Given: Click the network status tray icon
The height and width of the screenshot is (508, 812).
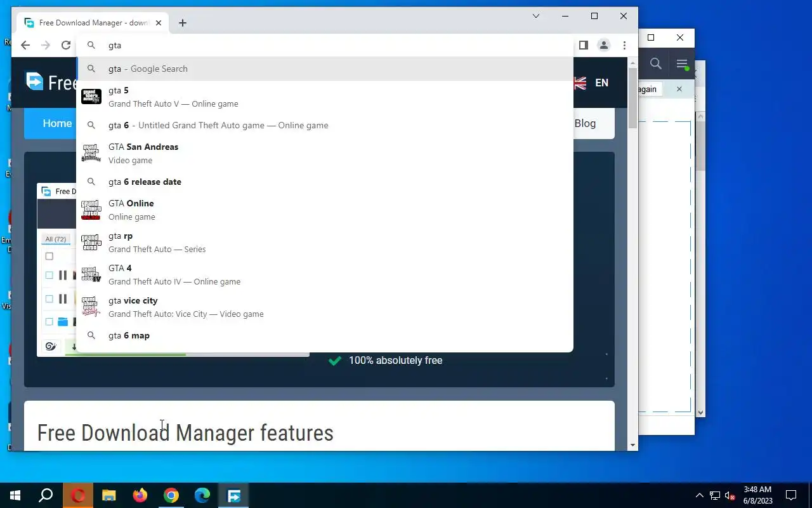Looking at the screenshot, I should (x=715, y=495).
